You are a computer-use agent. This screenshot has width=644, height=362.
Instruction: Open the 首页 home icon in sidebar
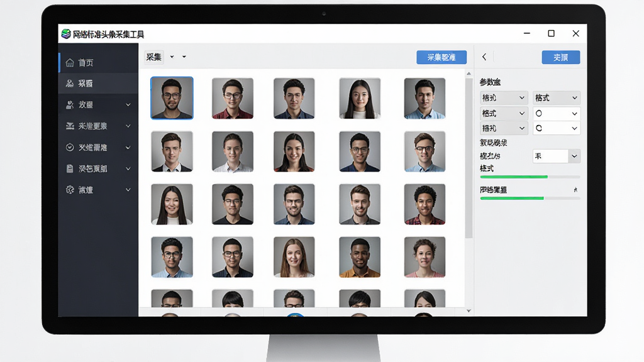click(70, 62)
